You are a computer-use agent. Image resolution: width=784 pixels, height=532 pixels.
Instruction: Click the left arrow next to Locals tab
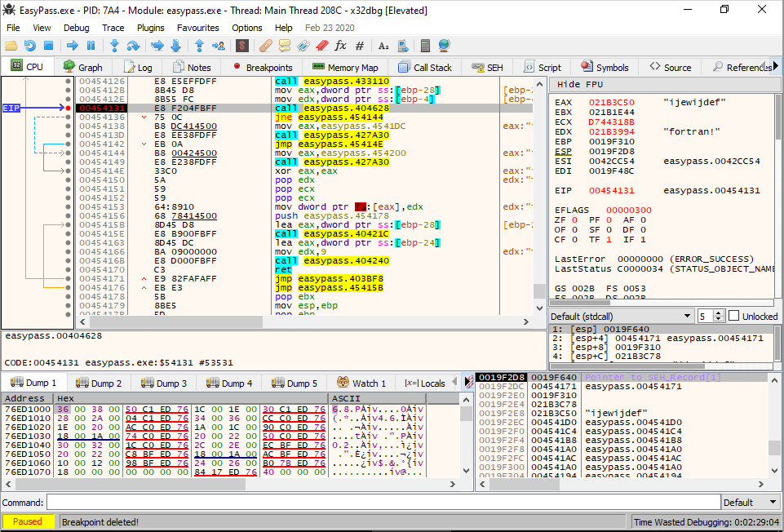click(x=454, y=383)
